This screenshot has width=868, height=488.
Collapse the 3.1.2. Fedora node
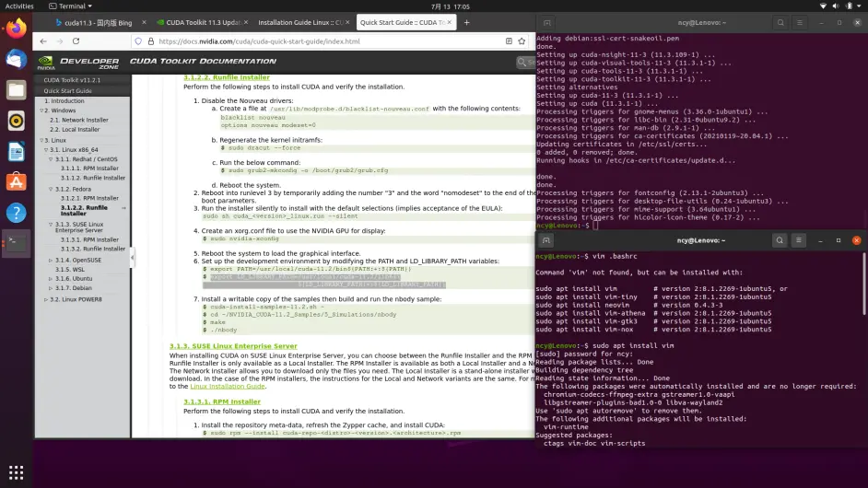pyautogui.click(x=51, y=190)
